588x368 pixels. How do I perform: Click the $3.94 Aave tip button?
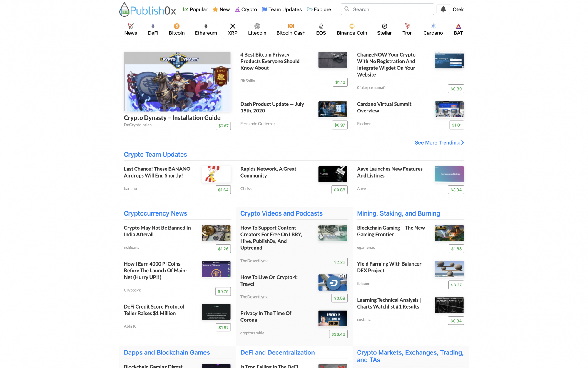pyautogui.click(x=456, y=190)
